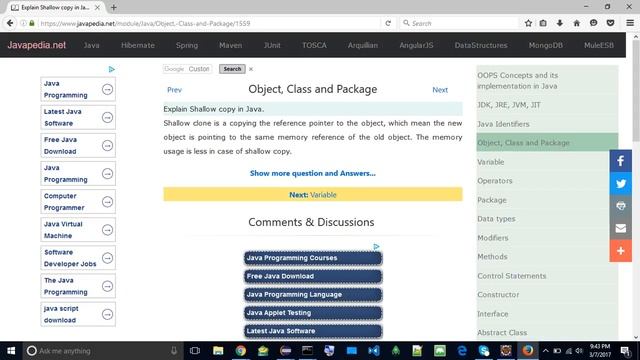Open the Software Developer Jobs ad link

tap(78, 258)
